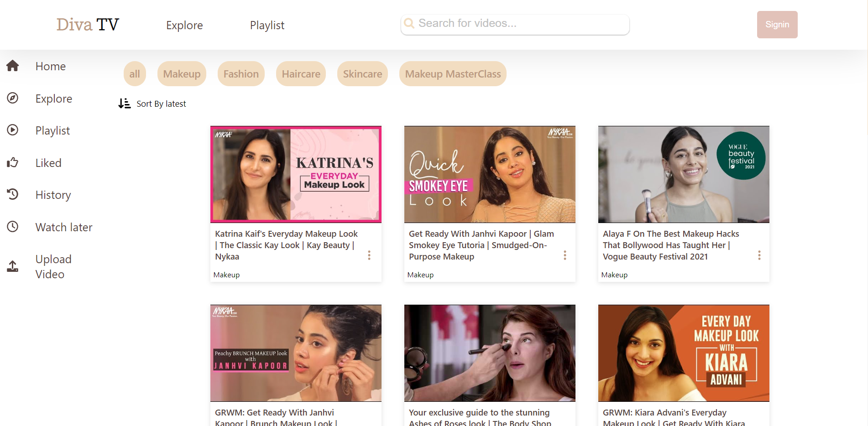Image resolution: width=868 pixels, height=426 pixels.
Task: Open Explore label in the sidebar
Action: 54,99
